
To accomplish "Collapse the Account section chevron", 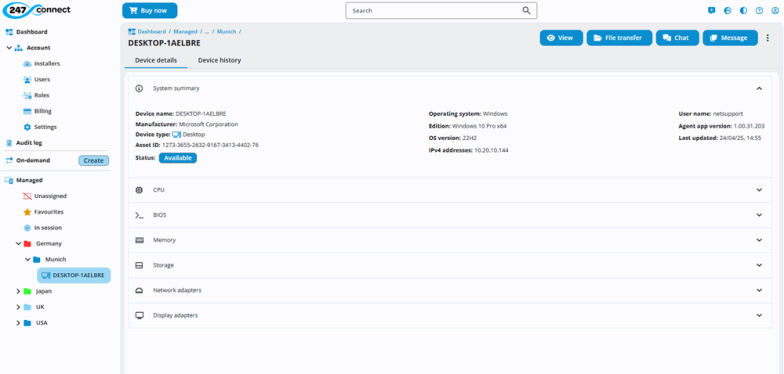I will coord(9,48).
